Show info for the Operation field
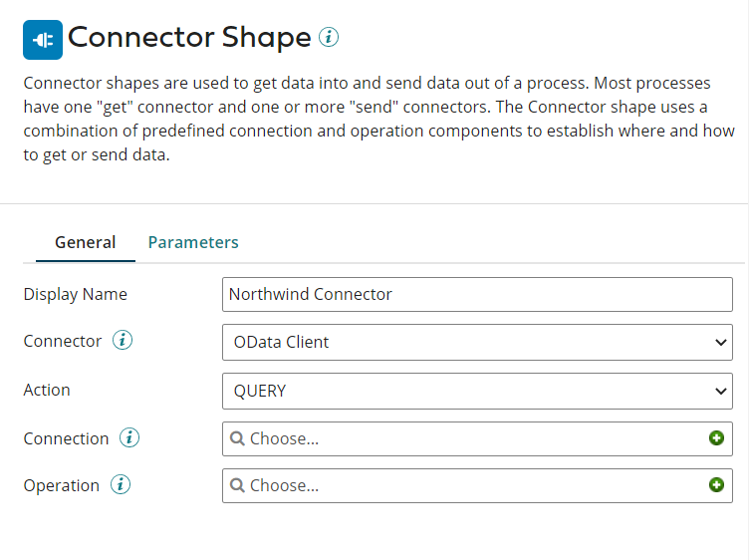This screenshot has width=749, height=560. click(x=121, y=485)
